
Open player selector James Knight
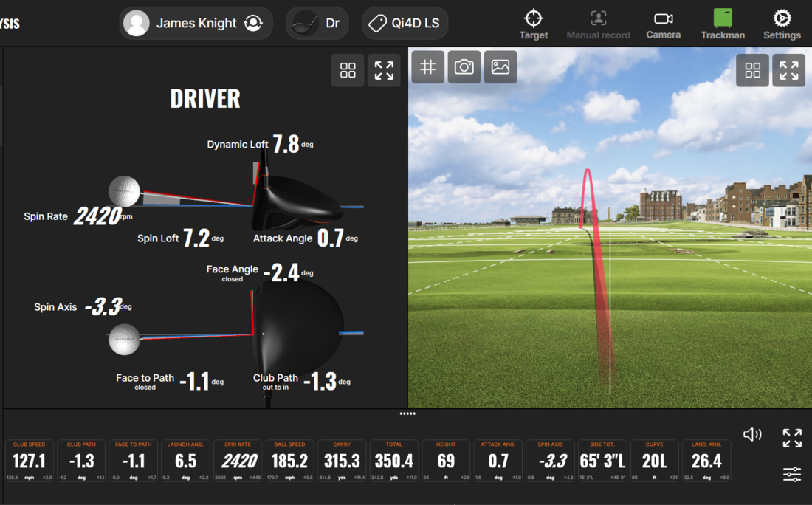click(x=196, y=24)
